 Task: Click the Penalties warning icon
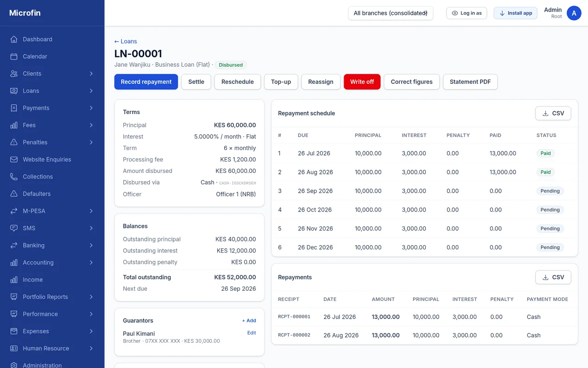[14, 142]
